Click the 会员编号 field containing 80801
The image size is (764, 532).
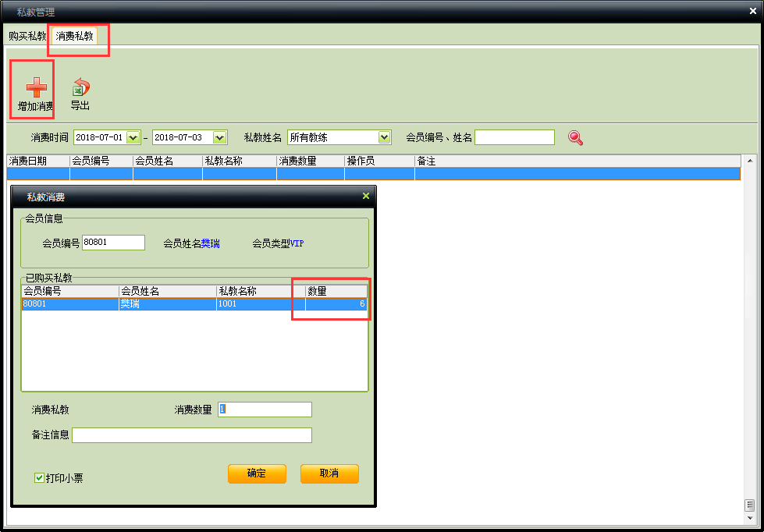pyautogui.click(x=113, y=243)
